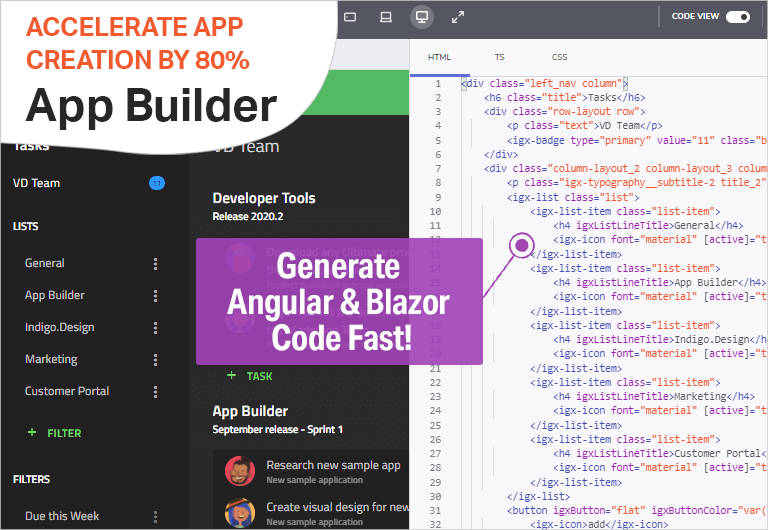This screenshot has width=768, height=530.
Task: Select the Due this Week filter
Action: tap(62, 516)
